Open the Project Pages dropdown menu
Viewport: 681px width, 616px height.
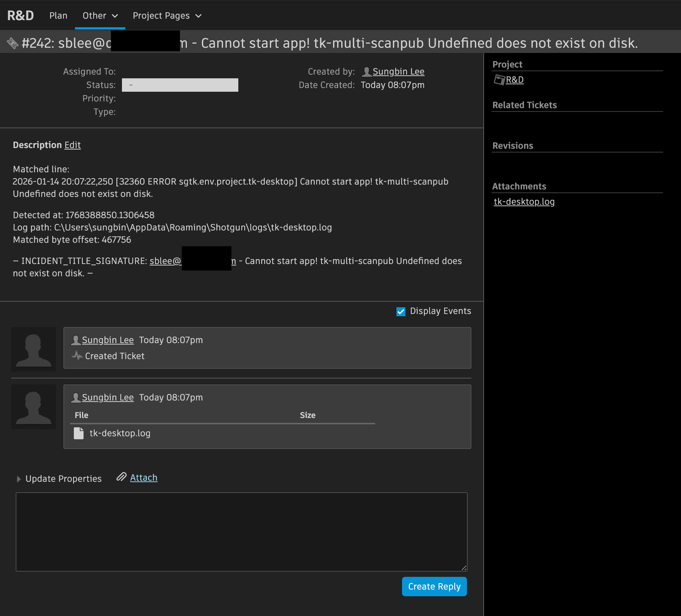pos(167,16)
